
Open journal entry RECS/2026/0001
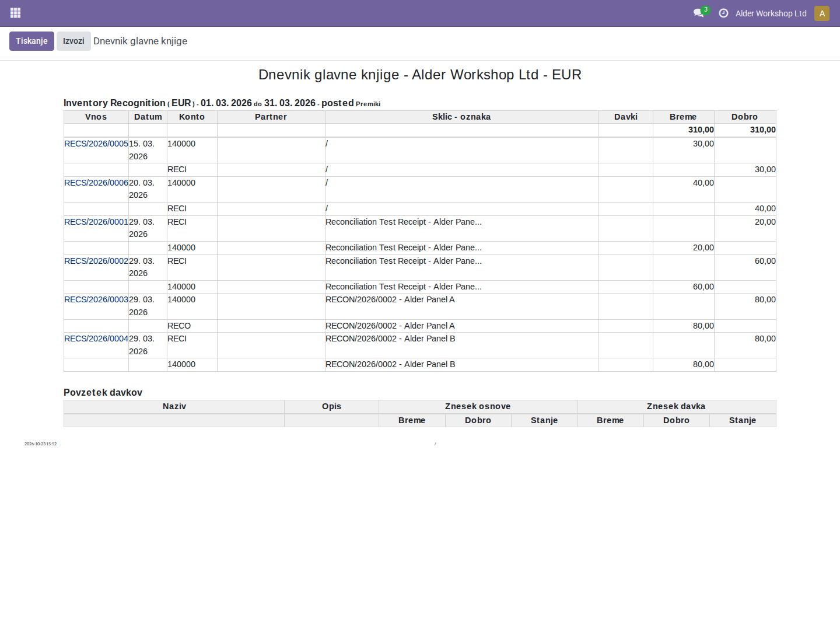[96, 222]
